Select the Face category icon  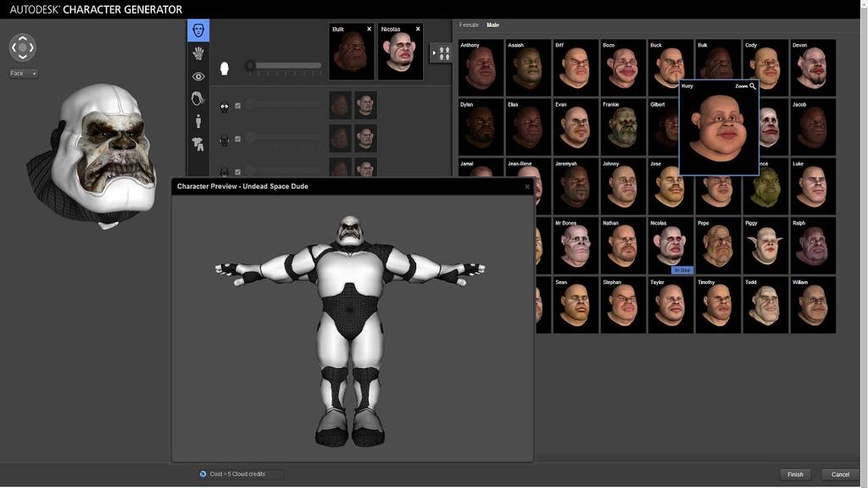198,30
